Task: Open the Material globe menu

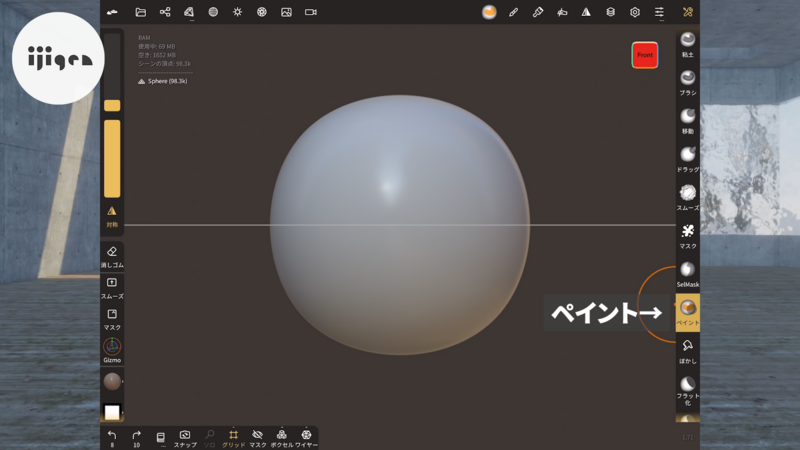Action: tap(213, 12)
